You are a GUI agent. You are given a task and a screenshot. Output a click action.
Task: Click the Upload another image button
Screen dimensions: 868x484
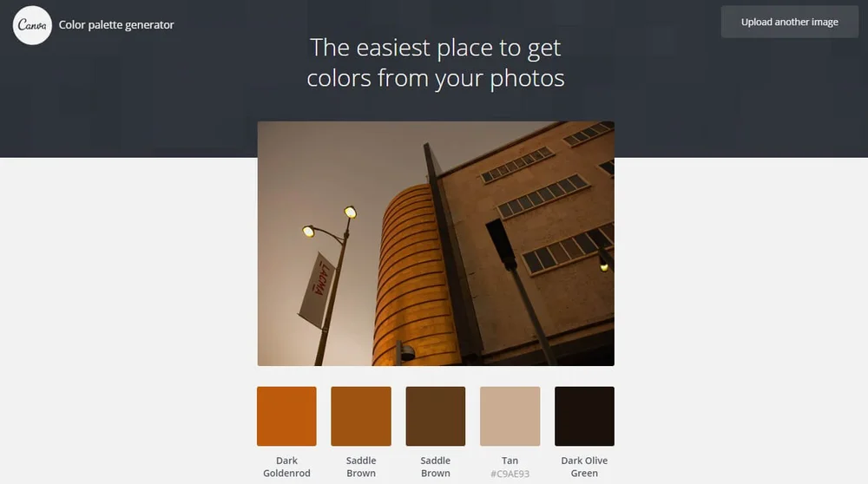(789, 23)
